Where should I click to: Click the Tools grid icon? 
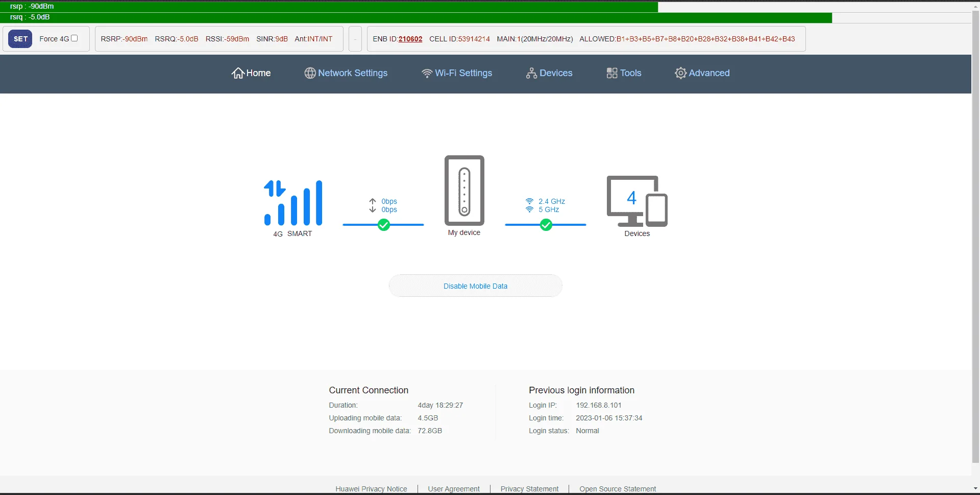point(611,73)
